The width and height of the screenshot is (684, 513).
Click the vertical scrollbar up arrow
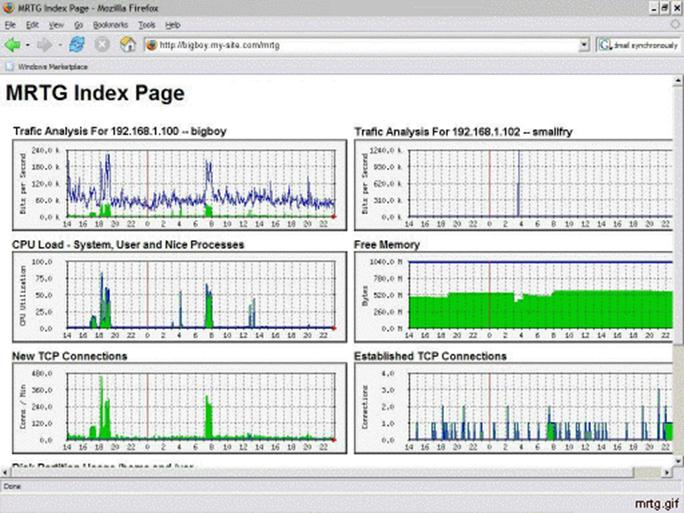pos(678,80)
